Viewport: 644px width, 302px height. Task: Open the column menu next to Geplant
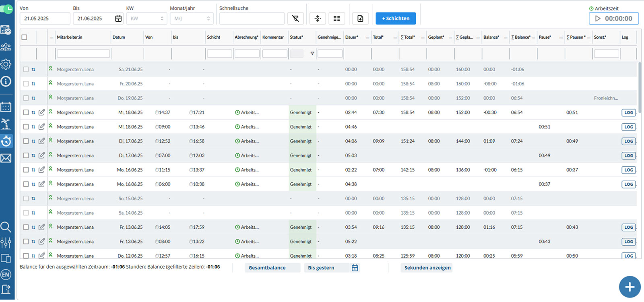[x=450, y=37]
